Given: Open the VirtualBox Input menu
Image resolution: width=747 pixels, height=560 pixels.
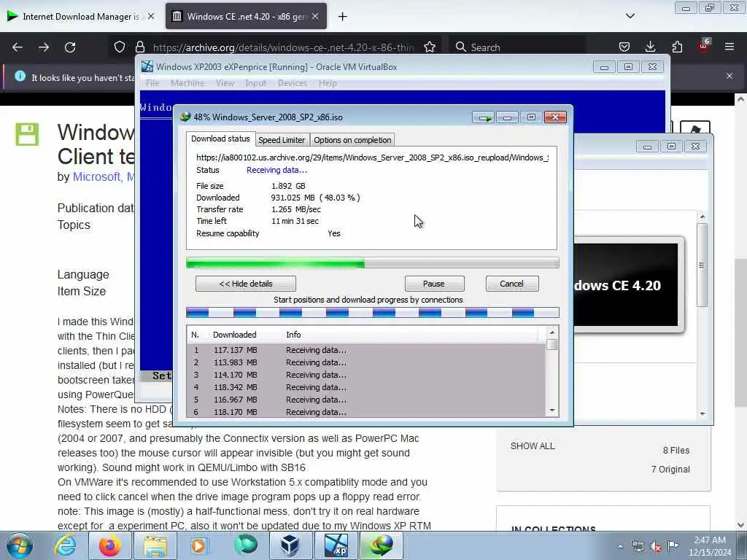Looking at the screenshot, I should [x=255, y=83].
